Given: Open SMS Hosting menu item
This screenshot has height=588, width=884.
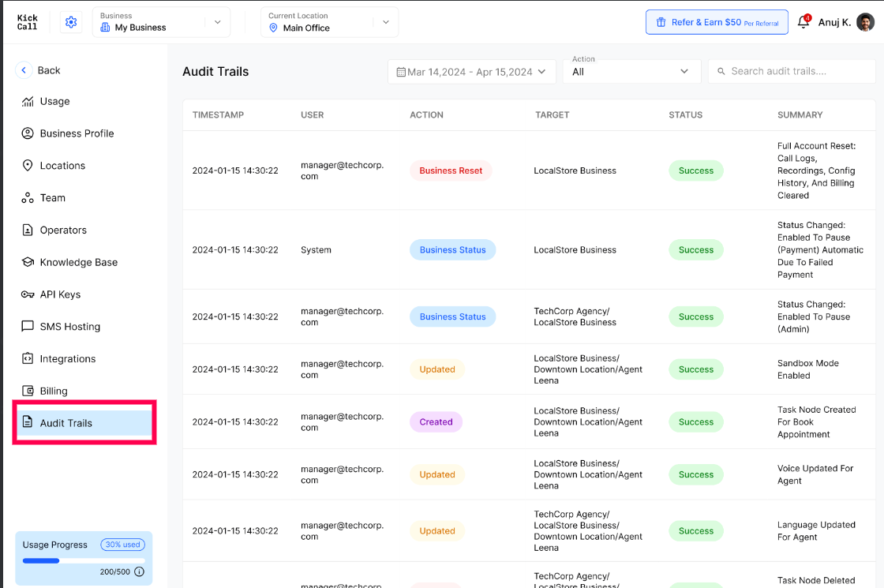Looking at the screenshot, I should [x=70, y=327].
